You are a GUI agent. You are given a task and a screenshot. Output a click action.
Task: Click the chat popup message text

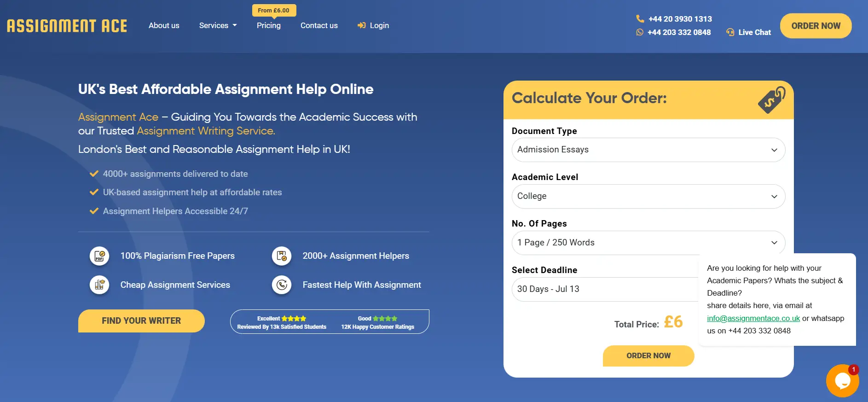point(775,299)
